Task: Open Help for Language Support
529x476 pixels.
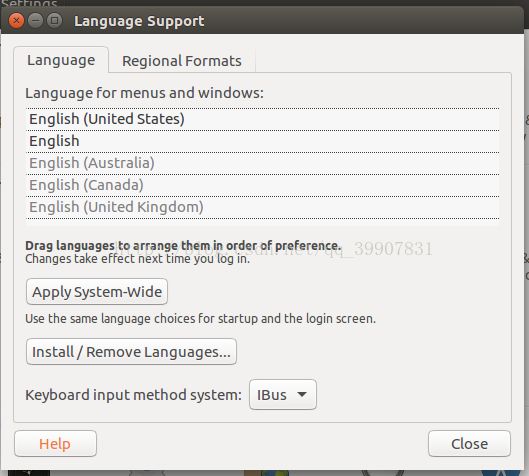Action: pyautogui.click(x=55, y=444)
